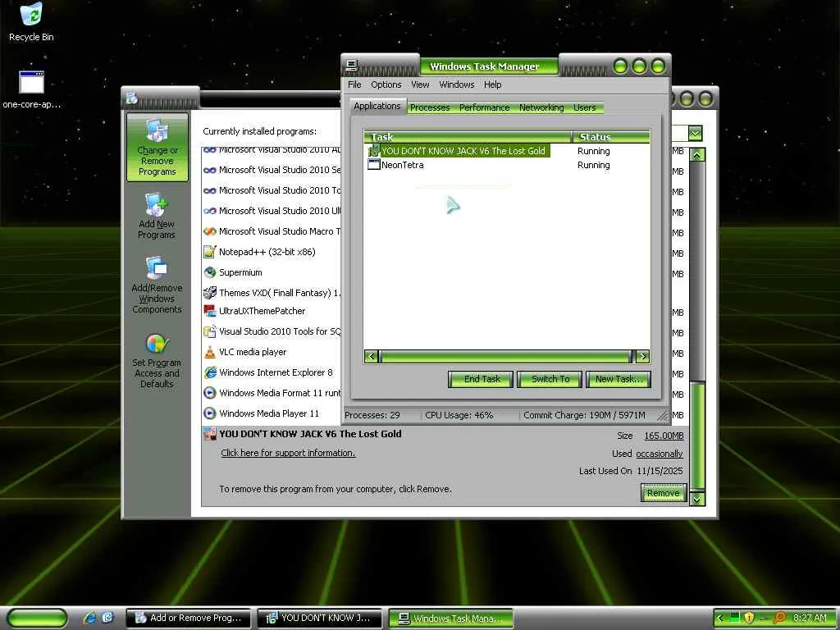Click the YOU DON'T KNOW JACK task icon
The width and height of the screenshot is (840, 630).
[373, 151]
